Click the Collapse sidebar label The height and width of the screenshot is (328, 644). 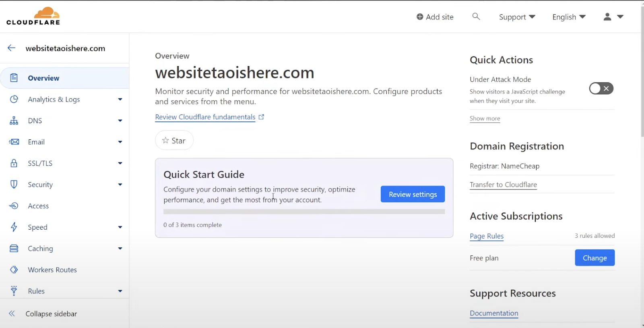pyautogui.click(x=51, y=314)
